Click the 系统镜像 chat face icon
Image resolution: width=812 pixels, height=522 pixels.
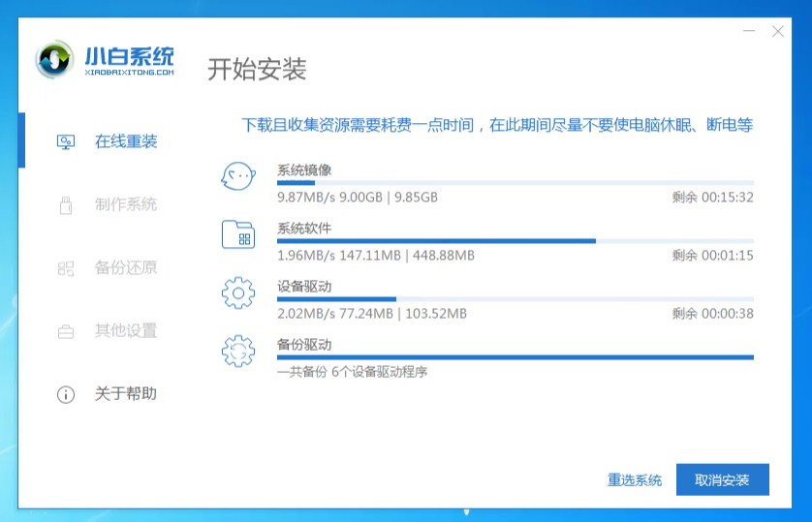point(238,176)
